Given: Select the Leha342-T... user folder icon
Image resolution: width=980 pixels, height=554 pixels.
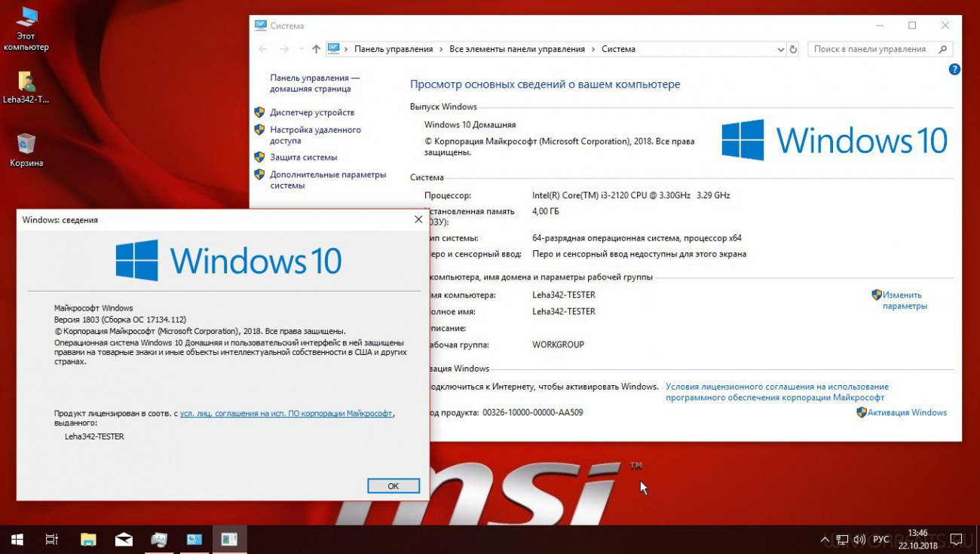Looking at the screenshot, I should [x=26, y=87].
